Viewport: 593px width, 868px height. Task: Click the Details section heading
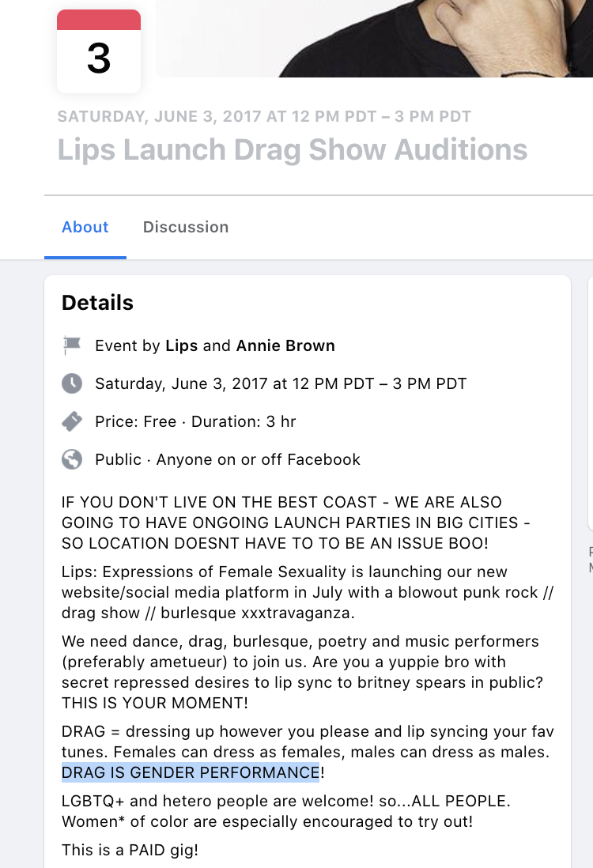pyautogui.click(x=97, y=303)
